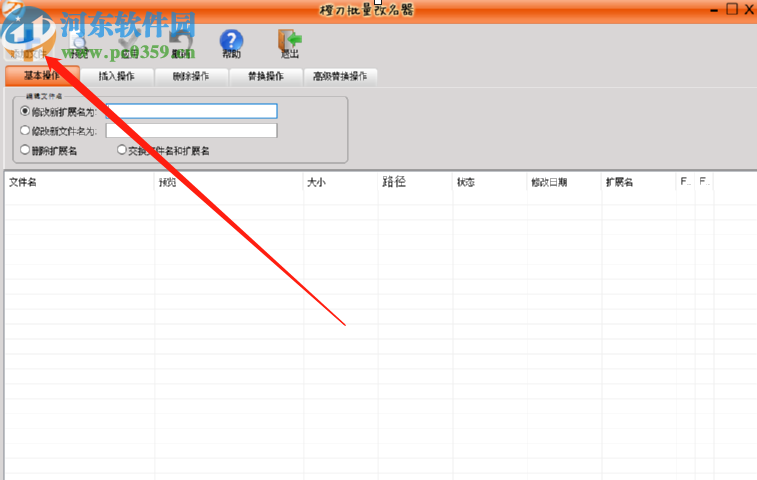Click the 预览 column header
Screen dimensions: 757x480
(229, 182)
